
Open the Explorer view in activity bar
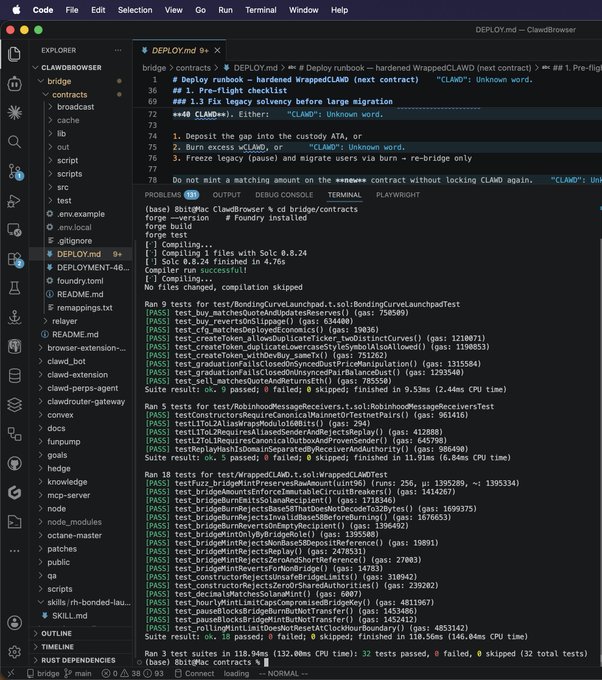pyautogui.click(x=14, y=54)
